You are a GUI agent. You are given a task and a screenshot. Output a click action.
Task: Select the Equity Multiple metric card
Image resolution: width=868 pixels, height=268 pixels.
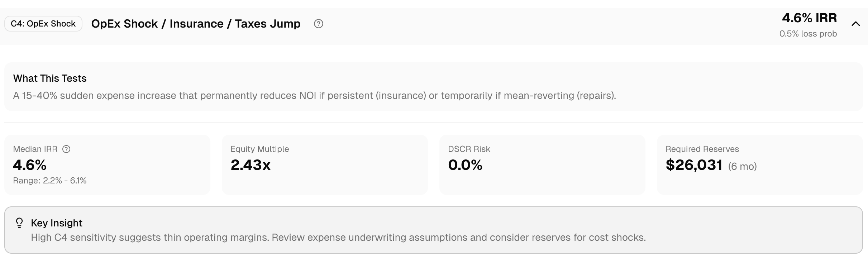tap(325, 164)
